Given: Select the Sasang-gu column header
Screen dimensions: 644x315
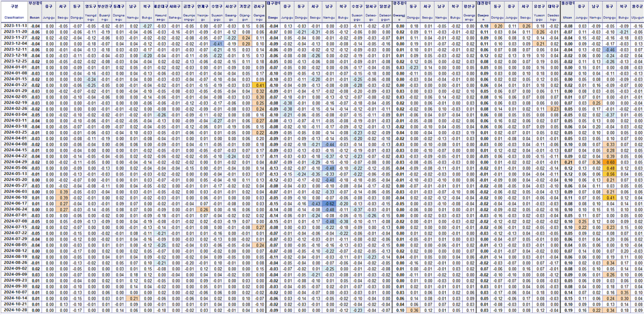Looking at the screenshot, I should coord(231,18).
